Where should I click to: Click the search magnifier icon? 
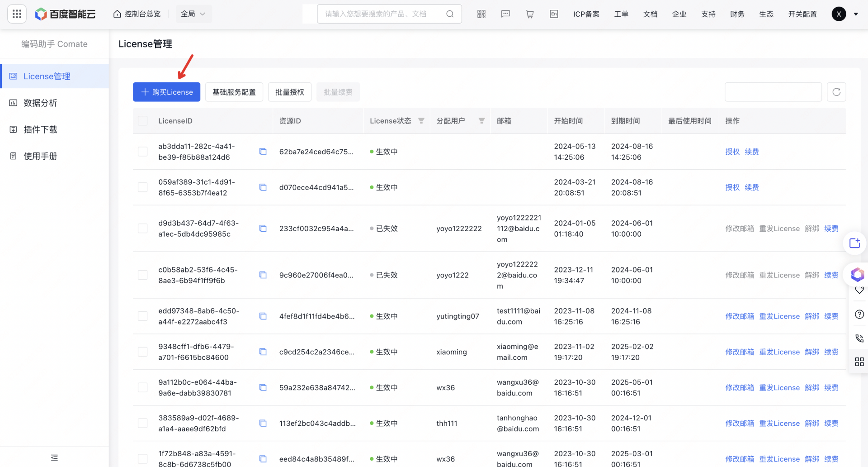point(450,14)
